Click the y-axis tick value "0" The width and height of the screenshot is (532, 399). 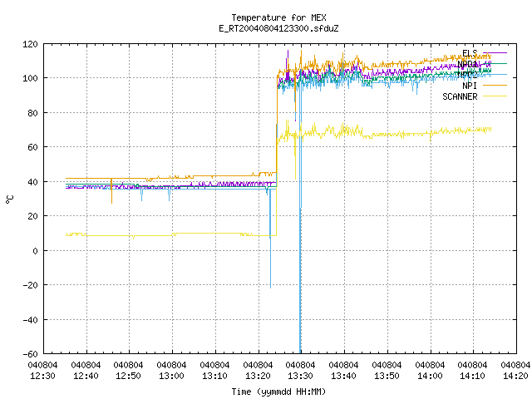(35, 251)
